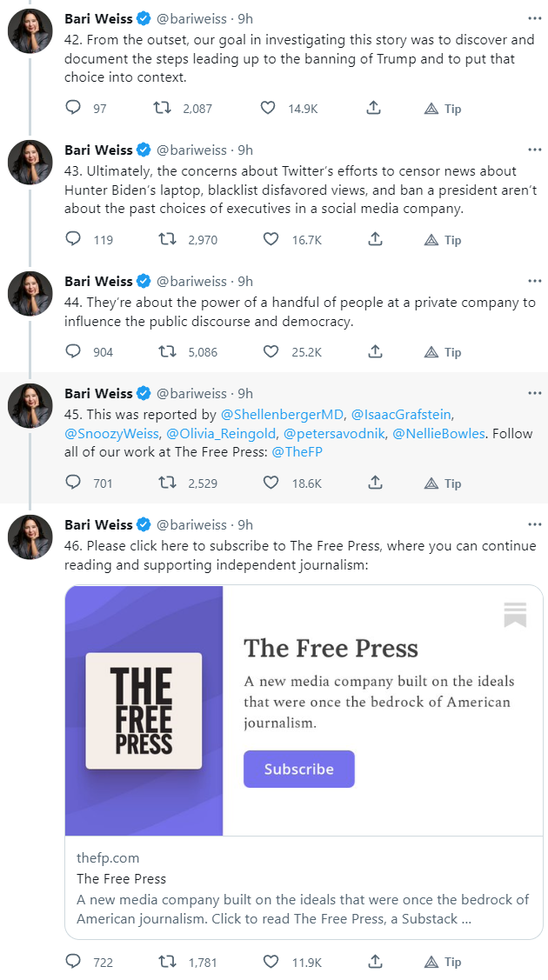The height and width of the screenshot is (980, 548).
Task: Click The Free Press logo thumbnail
Action: coord(144,710)
